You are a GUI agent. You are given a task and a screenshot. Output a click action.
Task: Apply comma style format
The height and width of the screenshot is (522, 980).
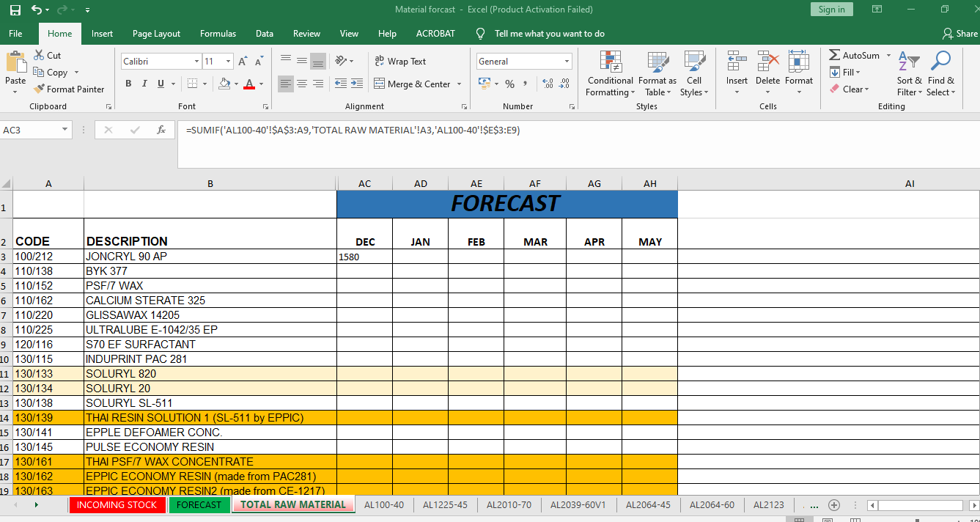(527, 84)
